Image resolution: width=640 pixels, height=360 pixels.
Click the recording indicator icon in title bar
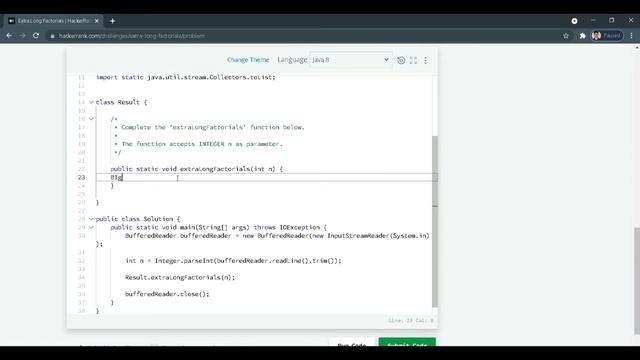tap(574, 21)
